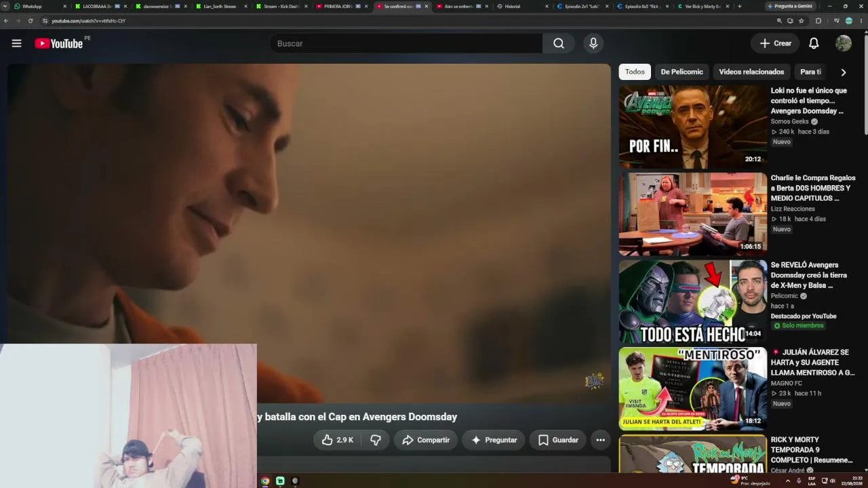Go forward in browser history
868x488 pixels.
[x=18, y=21]
